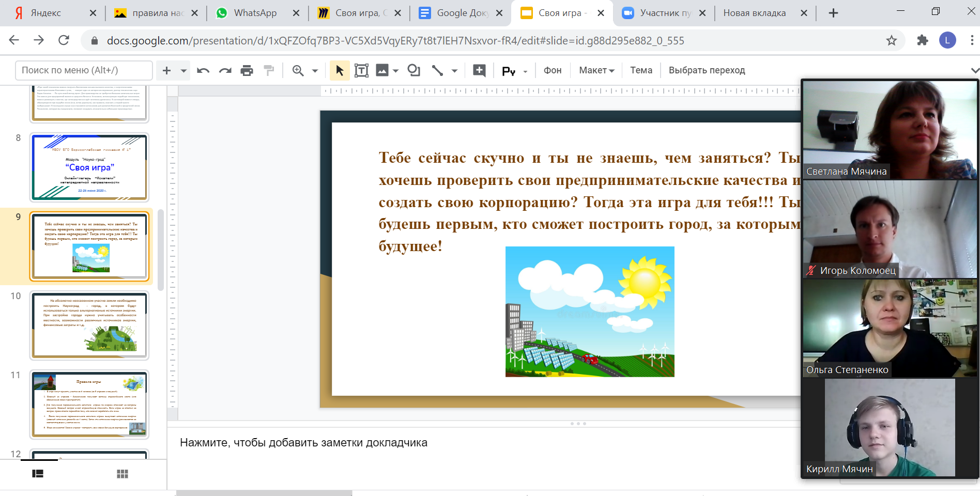Select the Text box tool
Image resolution: width=980 pixels, height=496 pixels.
tap(361, 70)
